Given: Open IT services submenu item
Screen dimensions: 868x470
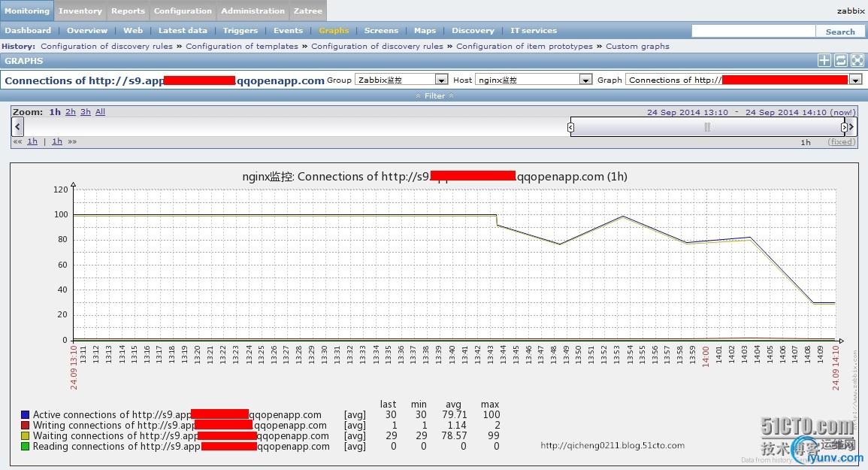Looking at the screenshot, I should (533, 31).
